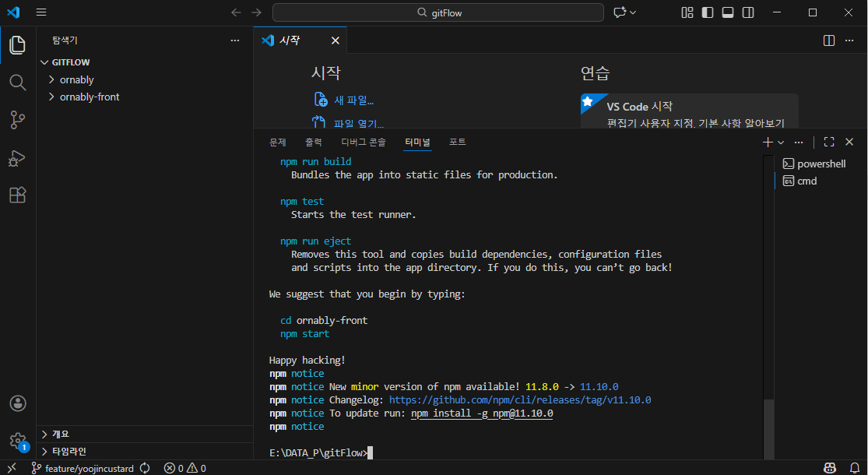
Task: Select the 터미널 panel tab
Action: 417,142
